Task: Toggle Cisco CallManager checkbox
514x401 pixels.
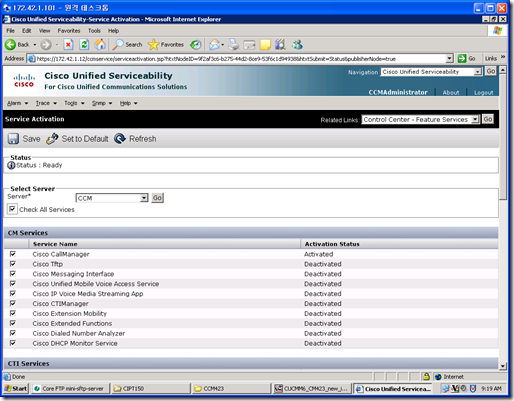Action: coord(13,254)
